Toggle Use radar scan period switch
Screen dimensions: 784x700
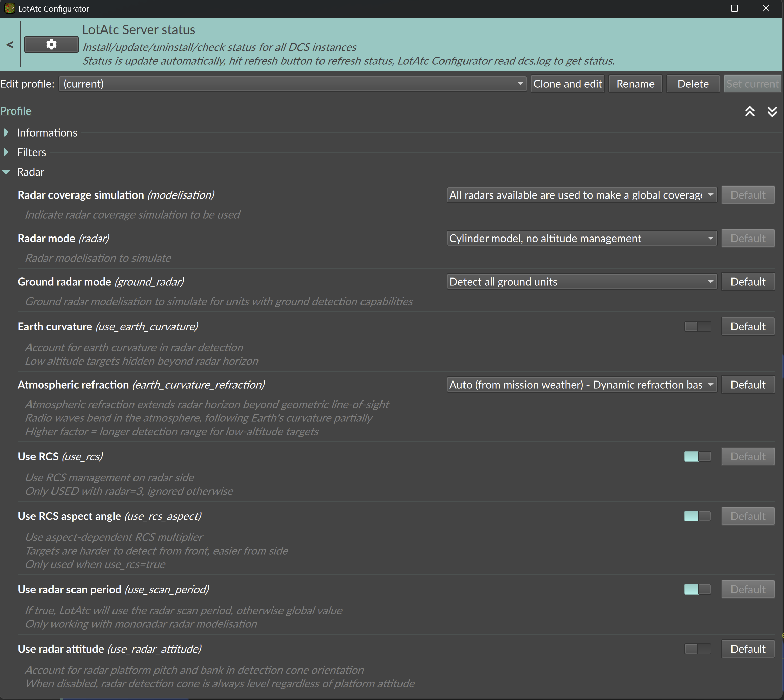(698, 589)
